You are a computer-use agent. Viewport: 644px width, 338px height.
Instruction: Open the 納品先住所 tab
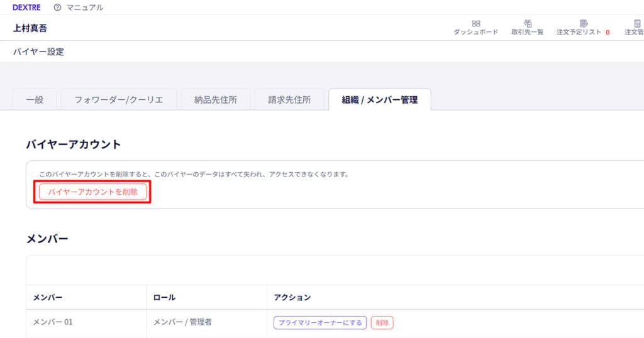[216, 100]
